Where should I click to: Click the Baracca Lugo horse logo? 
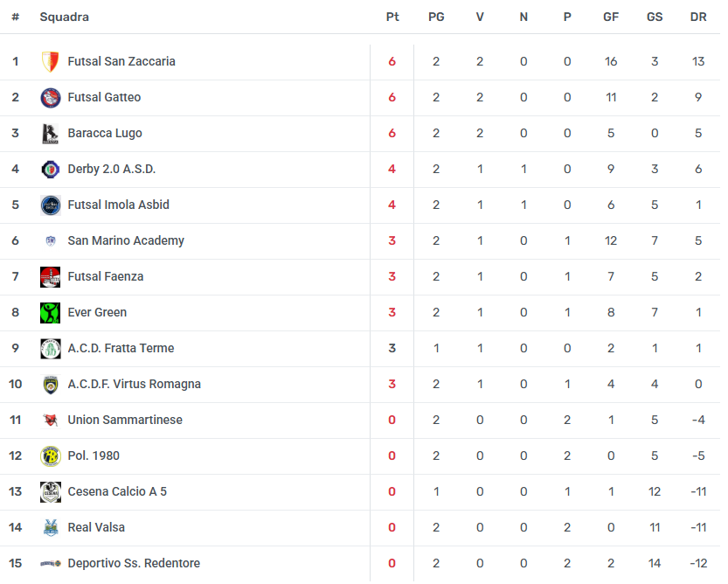(x=50, y=134)
